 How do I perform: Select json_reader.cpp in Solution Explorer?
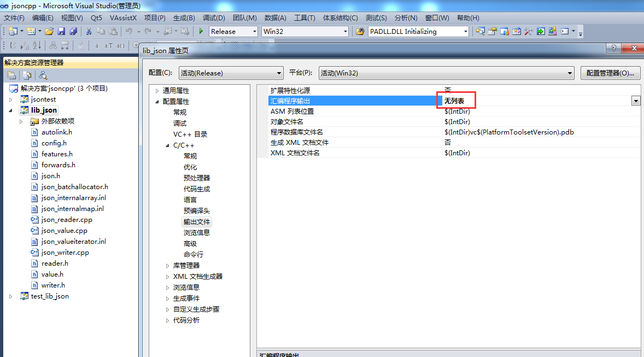[x=67, y=220]
